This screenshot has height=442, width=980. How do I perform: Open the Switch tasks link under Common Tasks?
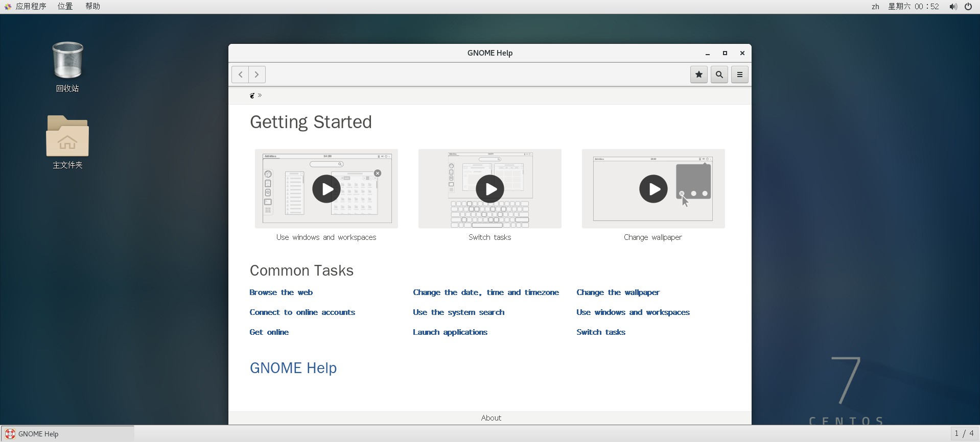click(601, 332)
